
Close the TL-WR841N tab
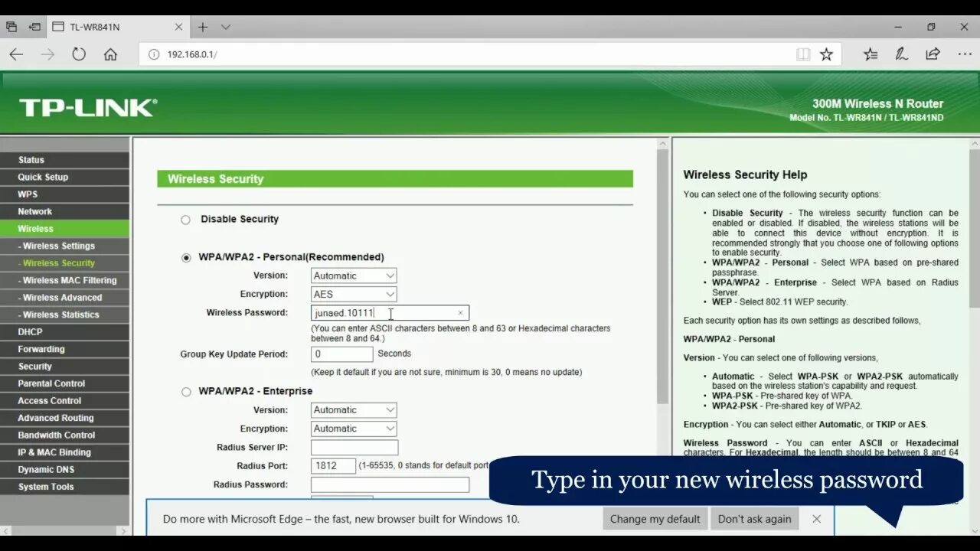pos(178,27)
